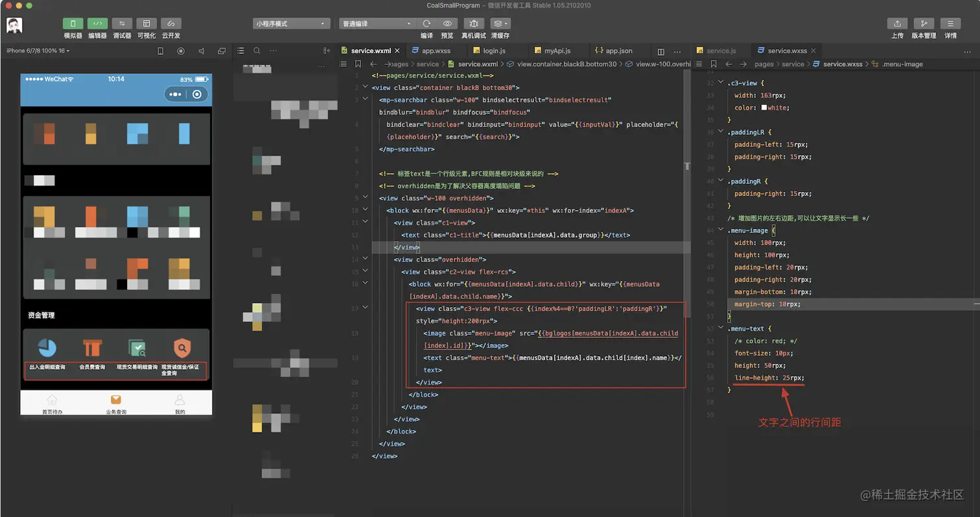Image resolution: width=980 pixels, height=517 pixels.
Task: Open 版本管理 version control
Action: click(924, 23)
